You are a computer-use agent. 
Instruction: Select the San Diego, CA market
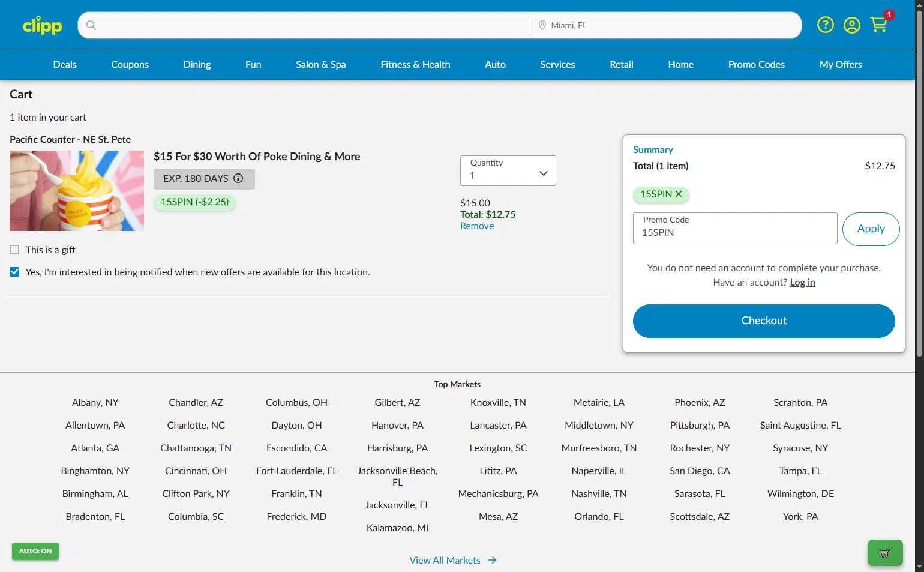(700, 471)
